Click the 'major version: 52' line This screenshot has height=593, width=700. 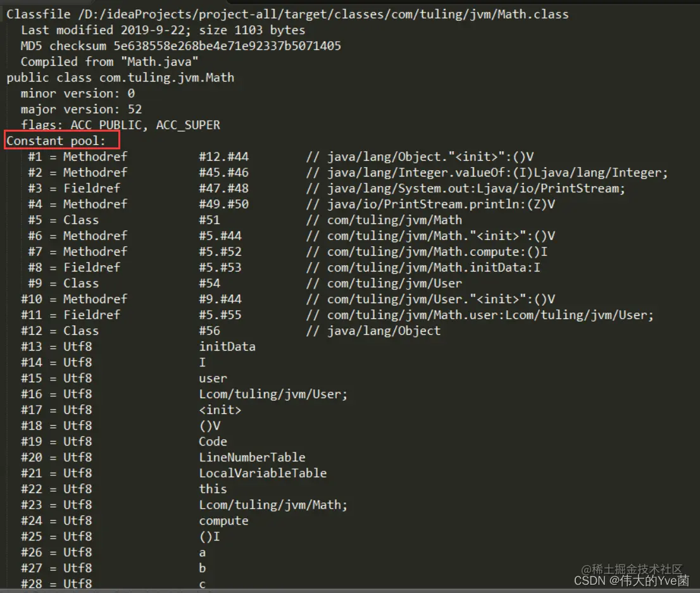[x=81, y=109]
